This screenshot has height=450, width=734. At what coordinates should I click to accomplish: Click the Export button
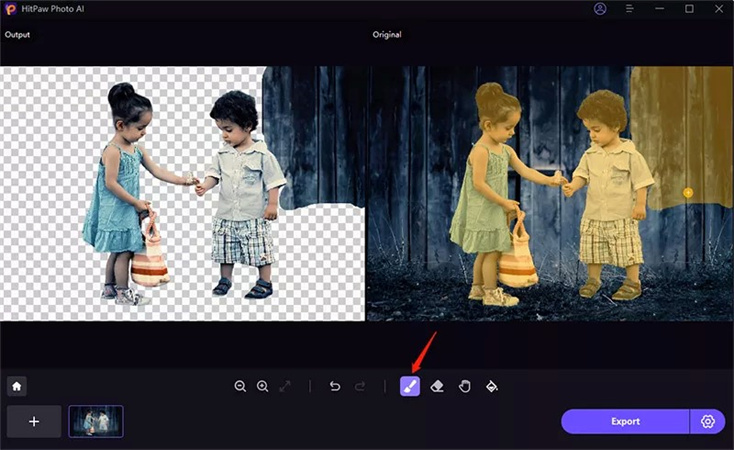coord(625,421)
